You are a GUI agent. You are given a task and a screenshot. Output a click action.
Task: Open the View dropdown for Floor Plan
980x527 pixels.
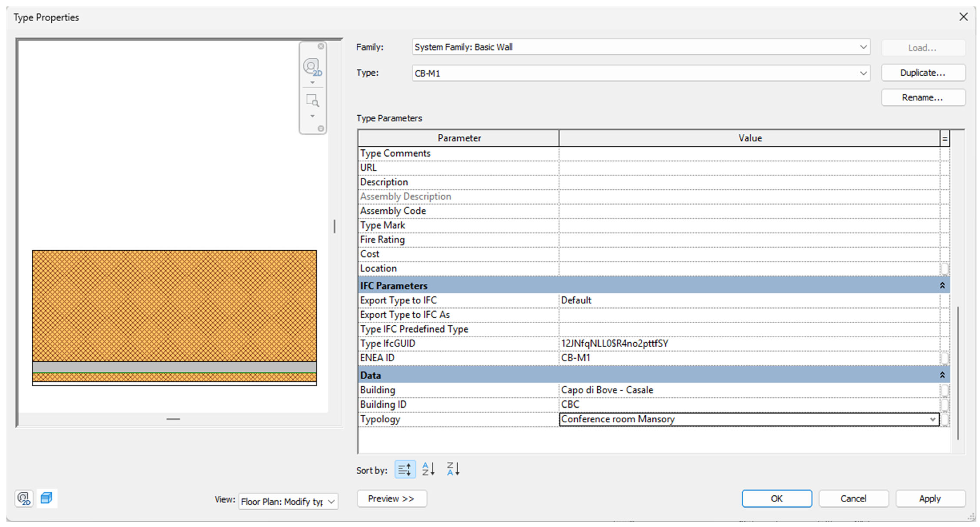point(331,501)
